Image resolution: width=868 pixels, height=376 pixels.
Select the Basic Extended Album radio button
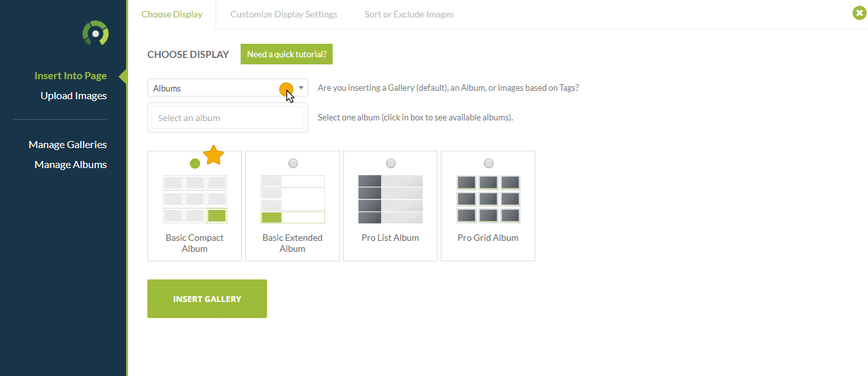click(x=293, y=164)
